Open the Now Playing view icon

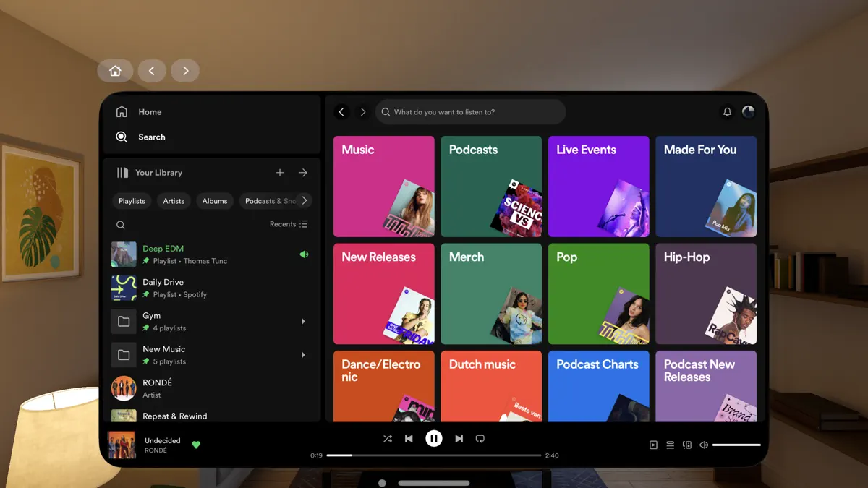click(x=653, y=445)
